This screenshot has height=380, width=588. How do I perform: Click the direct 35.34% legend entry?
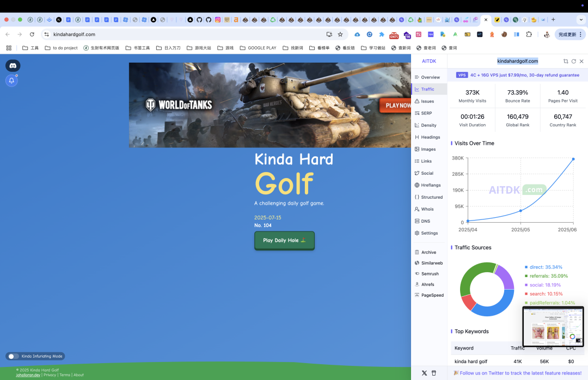[x=543, y=267]
